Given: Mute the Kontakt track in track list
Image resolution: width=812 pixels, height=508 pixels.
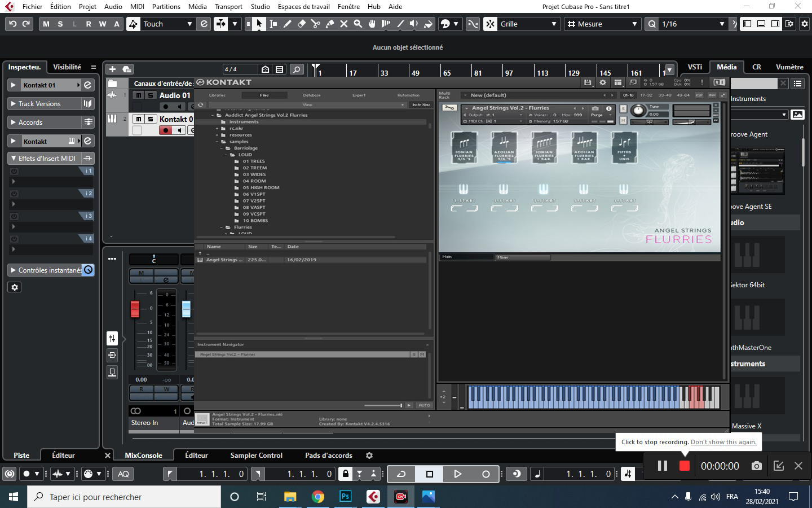Looking at the screenshot, I should [139, 119].
